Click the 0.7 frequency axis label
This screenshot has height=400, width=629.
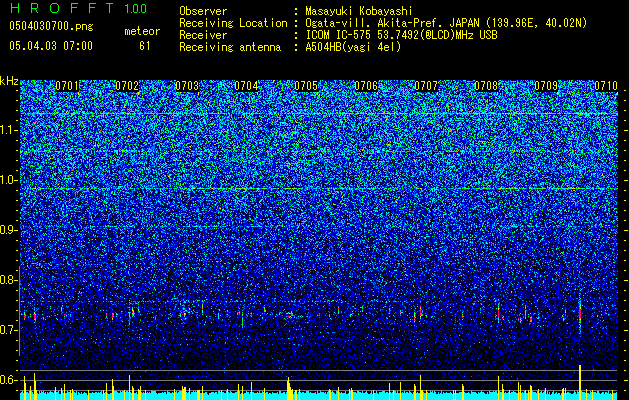[9, 330]
